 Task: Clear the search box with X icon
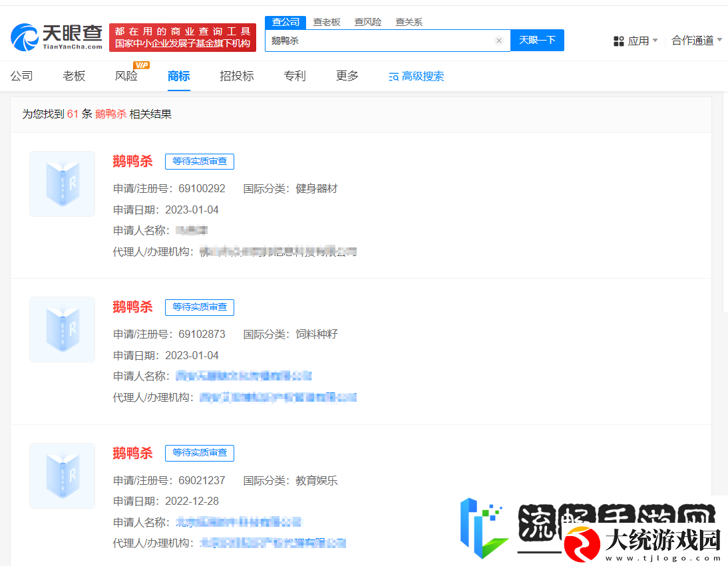tap(499, 41)
